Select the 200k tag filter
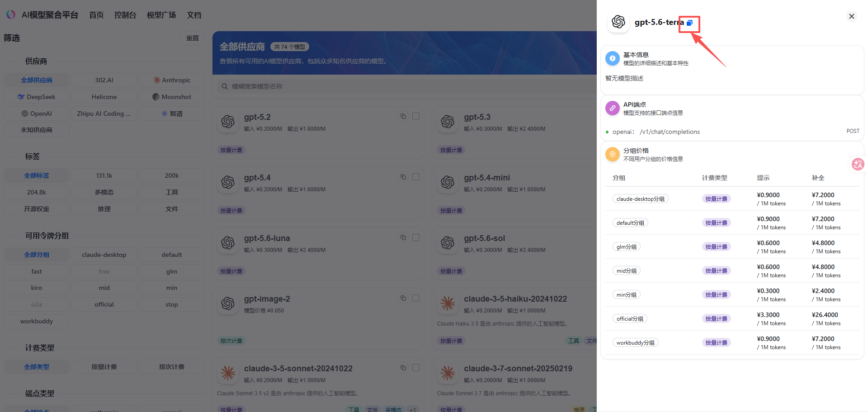 coord(172,175)
